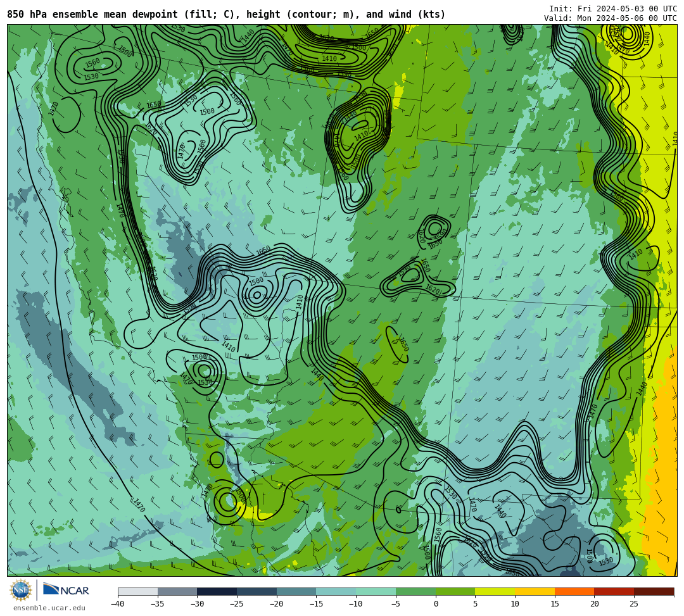
Task: Pick the dark brown above-25 swatch
Action: pos(654,591)
